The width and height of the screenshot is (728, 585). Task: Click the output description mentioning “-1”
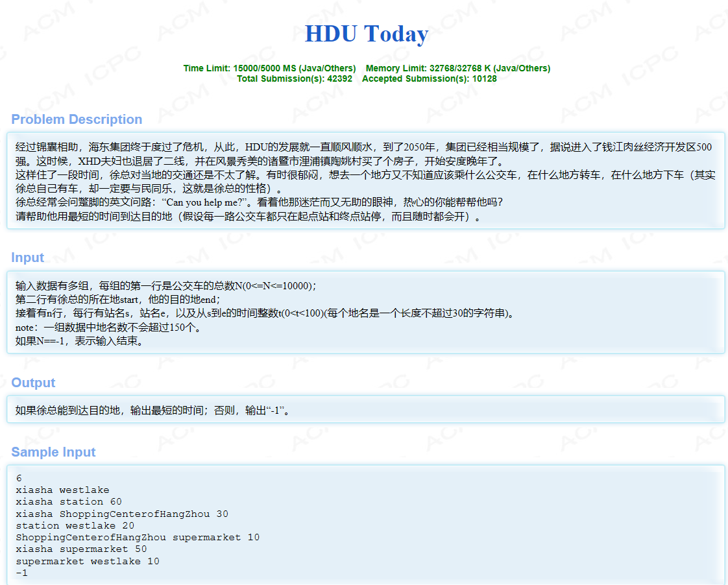click(153, 411)
